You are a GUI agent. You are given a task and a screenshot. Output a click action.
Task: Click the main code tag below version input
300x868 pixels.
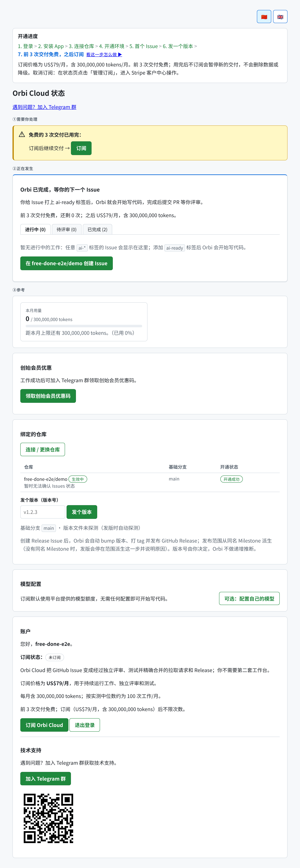point(49,528)
